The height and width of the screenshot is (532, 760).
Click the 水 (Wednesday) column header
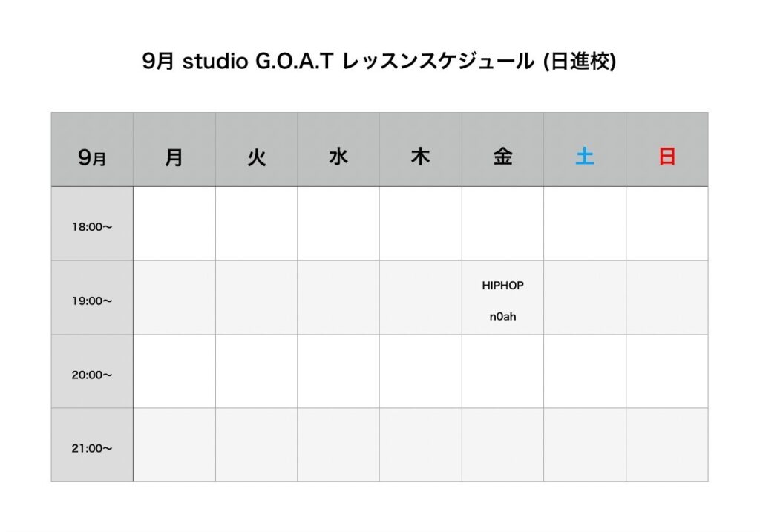338,157
